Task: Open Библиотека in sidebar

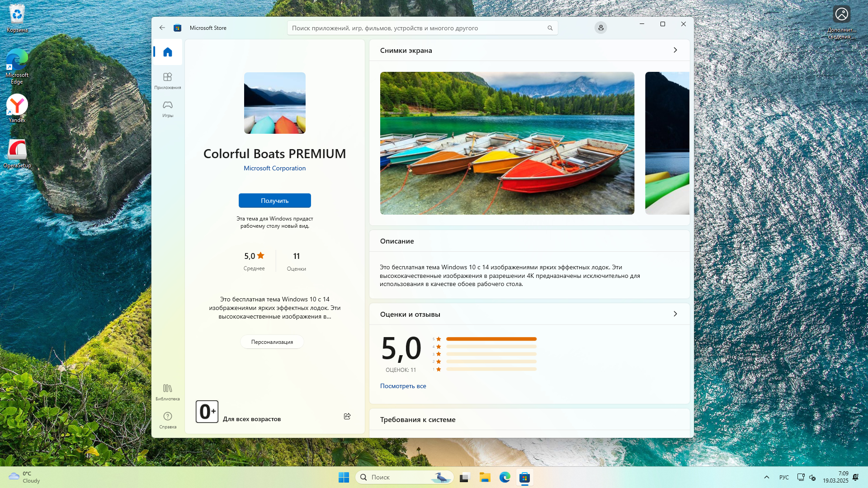Action: tap(168, 392)
